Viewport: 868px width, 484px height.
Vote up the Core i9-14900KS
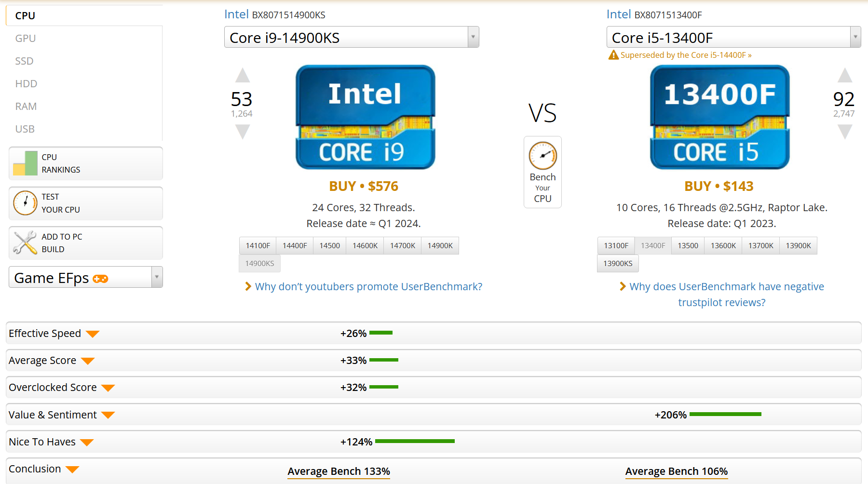[x=243, y=75]
